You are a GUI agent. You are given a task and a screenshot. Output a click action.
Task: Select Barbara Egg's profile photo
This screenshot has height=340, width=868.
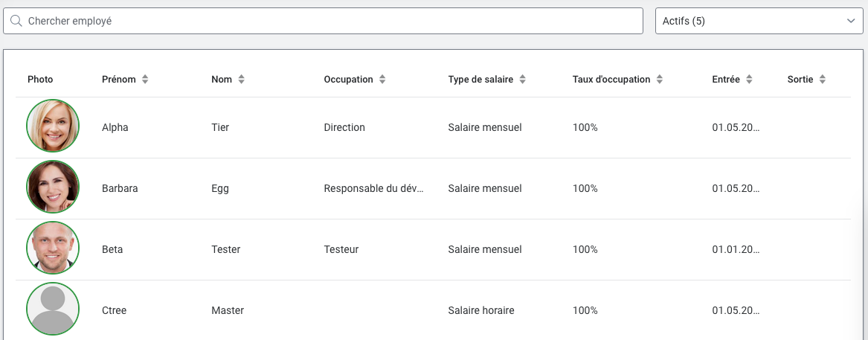click(53, 187)
